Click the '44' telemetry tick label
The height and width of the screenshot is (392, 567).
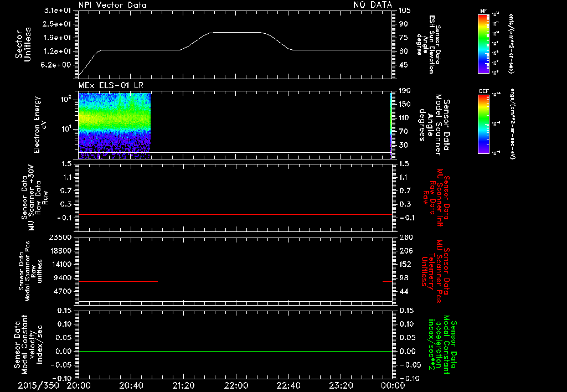[x=403, y=291]
